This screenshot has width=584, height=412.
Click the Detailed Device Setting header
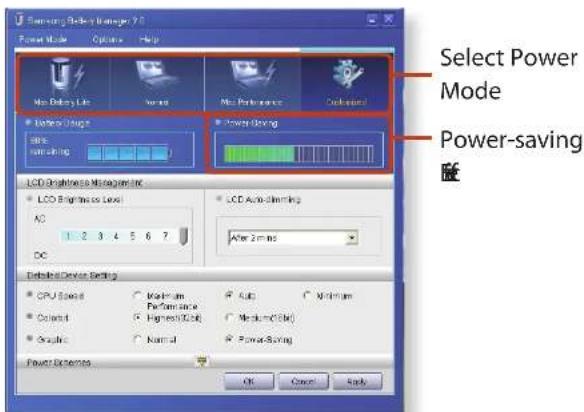(x=72, y=276)
